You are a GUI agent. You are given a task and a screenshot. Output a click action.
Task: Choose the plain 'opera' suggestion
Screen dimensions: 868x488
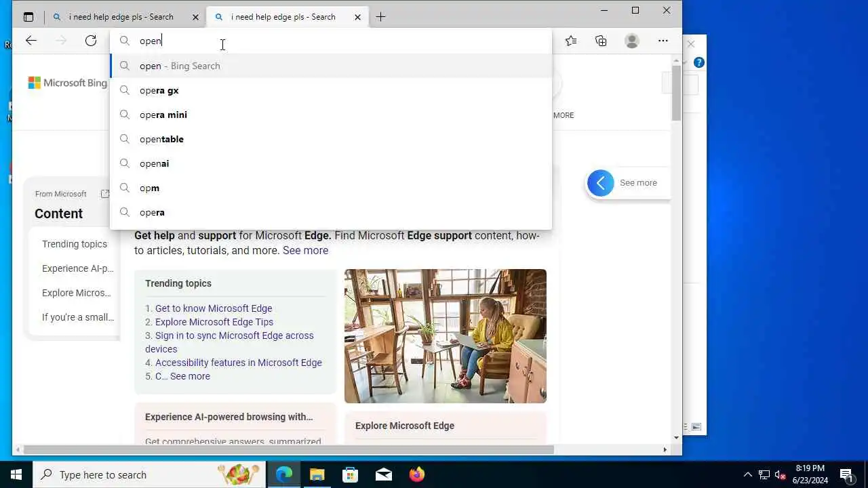(331, 212)
